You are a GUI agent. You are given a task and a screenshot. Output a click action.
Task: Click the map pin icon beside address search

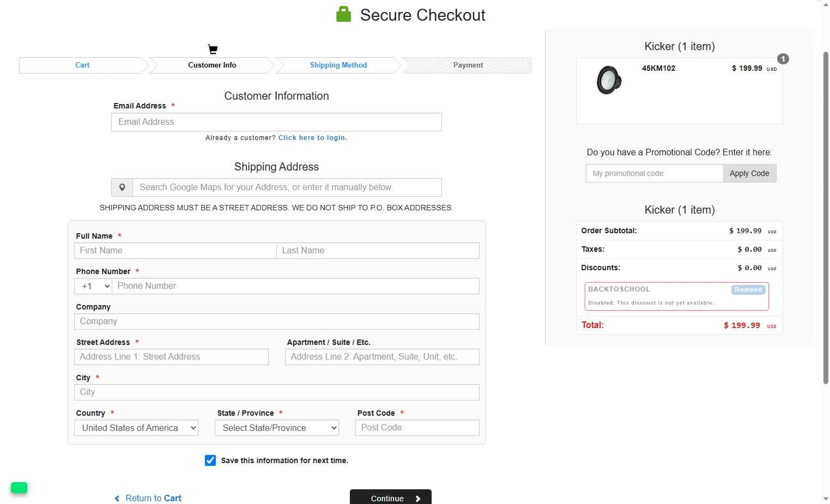coord(122,187)
